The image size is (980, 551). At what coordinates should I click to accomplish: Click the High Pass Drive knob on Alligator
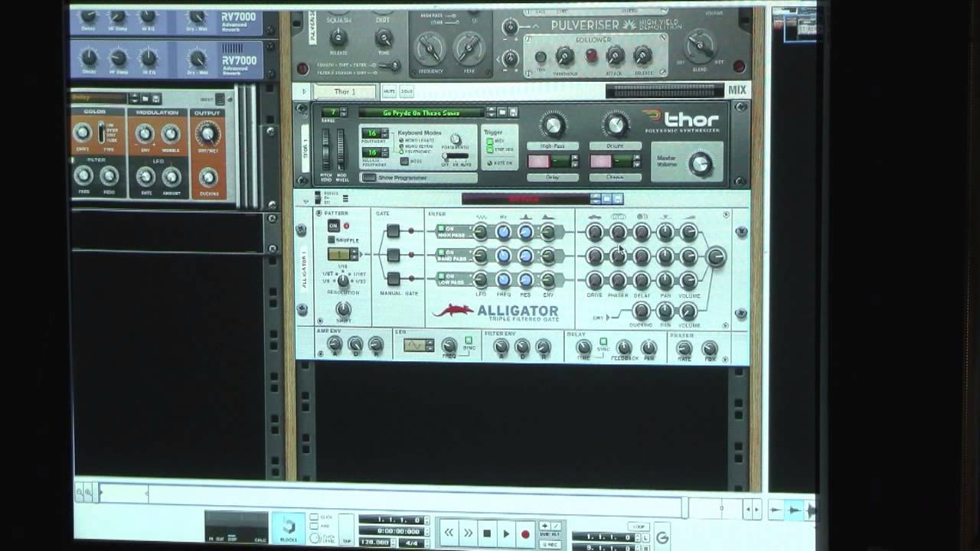[595, 232]
